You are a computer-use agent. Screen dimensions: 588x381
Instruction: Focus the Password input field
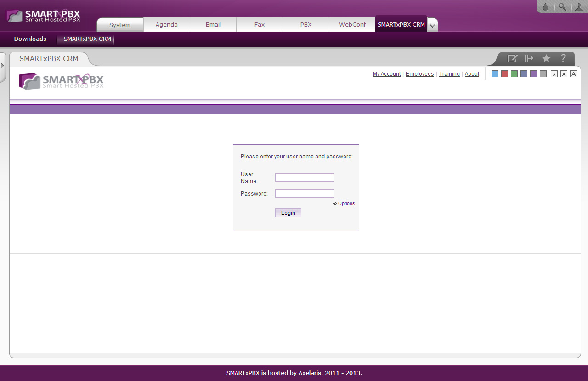305,194
